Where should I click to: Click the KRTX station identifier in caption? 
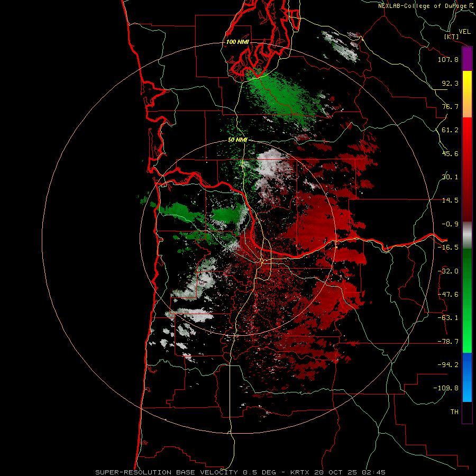coord(300,472)
